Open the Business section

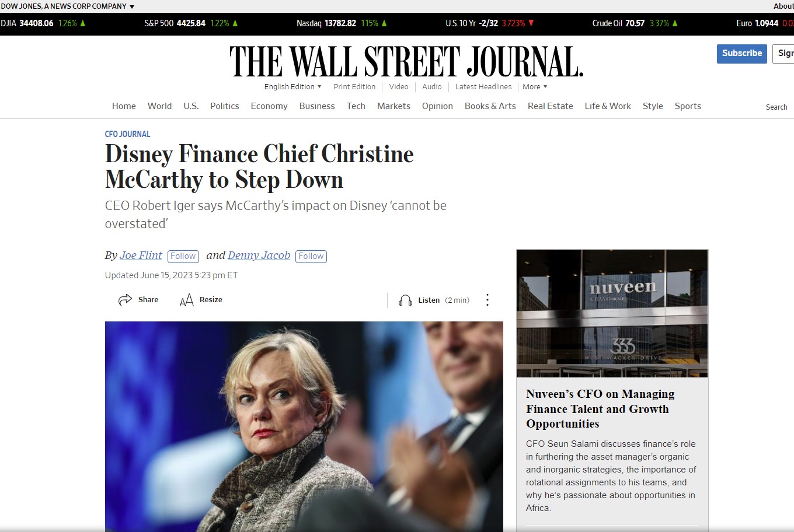click(x=317, y=106)
